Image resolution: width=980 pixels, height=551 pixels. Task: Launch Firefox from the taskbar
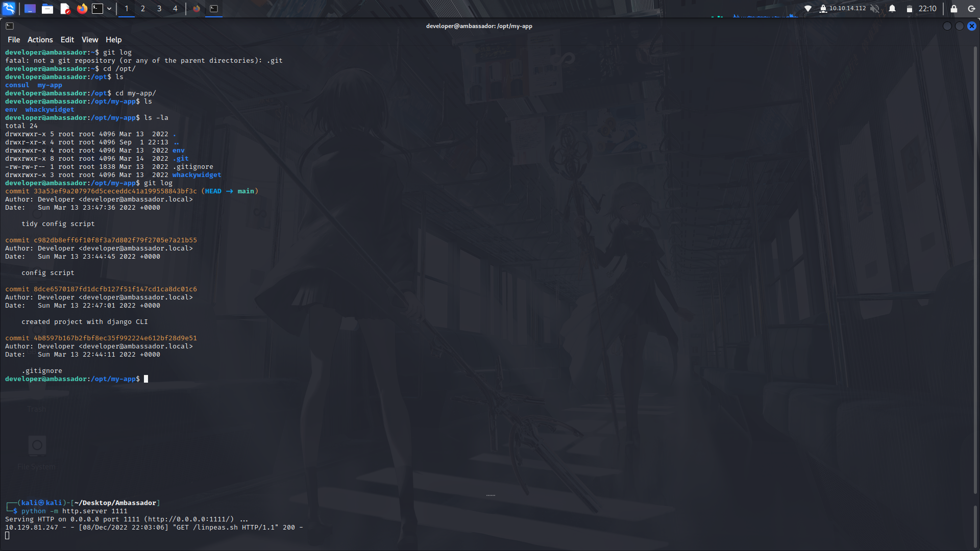[82, 9]
